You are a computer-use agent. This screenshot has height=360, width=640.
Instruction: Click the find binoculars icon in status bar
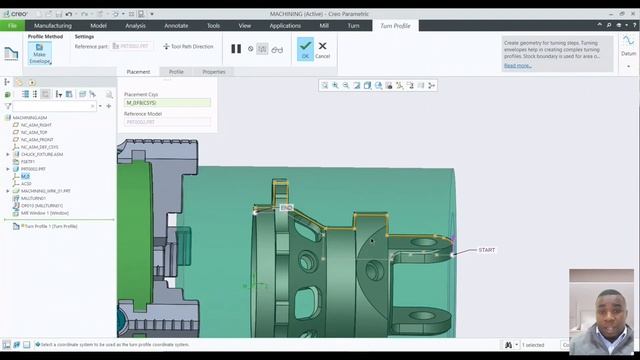pyautogui.click(x=508, y=345)
